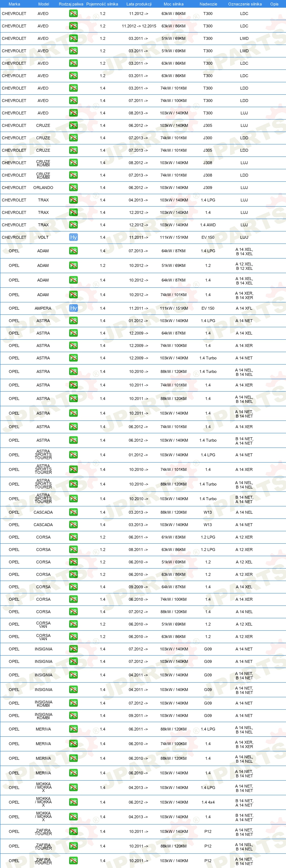Screen dimensions: 286x868
Task: Select the '61kW / 83KM' engine power cell
Action: coord(174,537)
